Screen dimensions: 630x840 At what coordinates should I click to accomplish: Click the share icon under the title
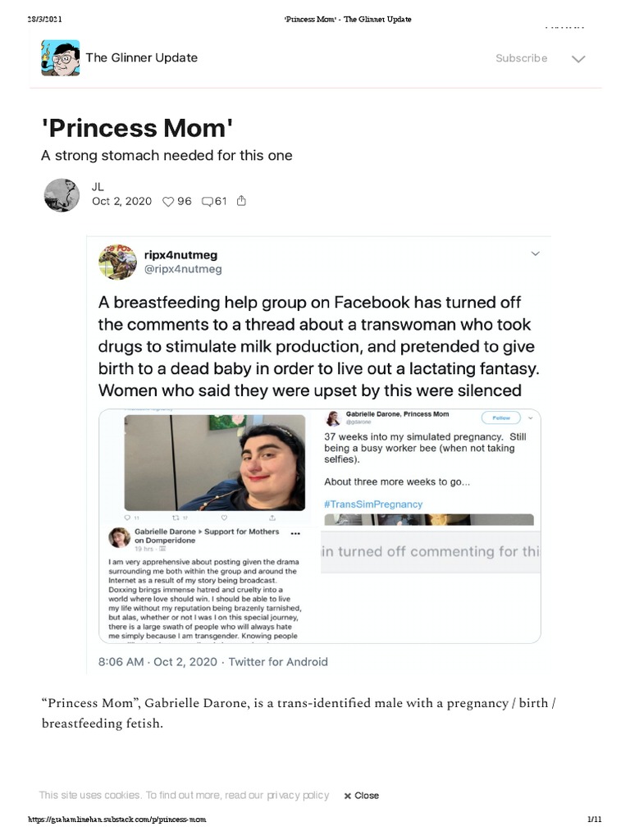point(241,201)
